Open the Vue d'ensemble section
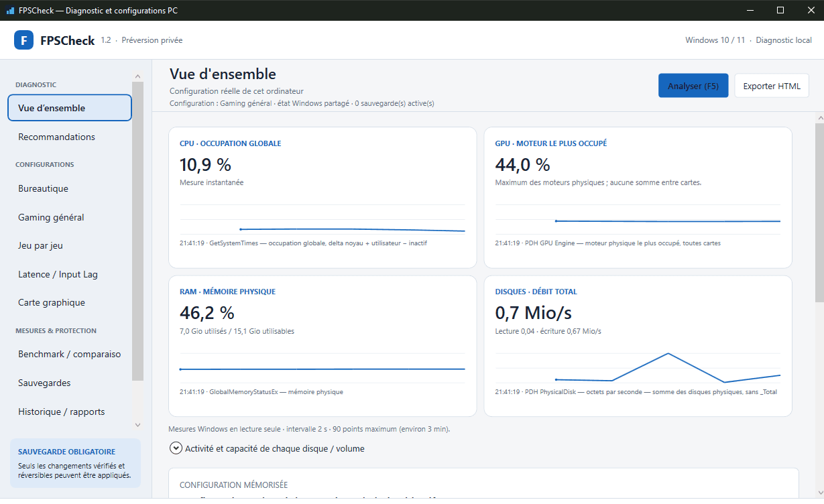 70,108
